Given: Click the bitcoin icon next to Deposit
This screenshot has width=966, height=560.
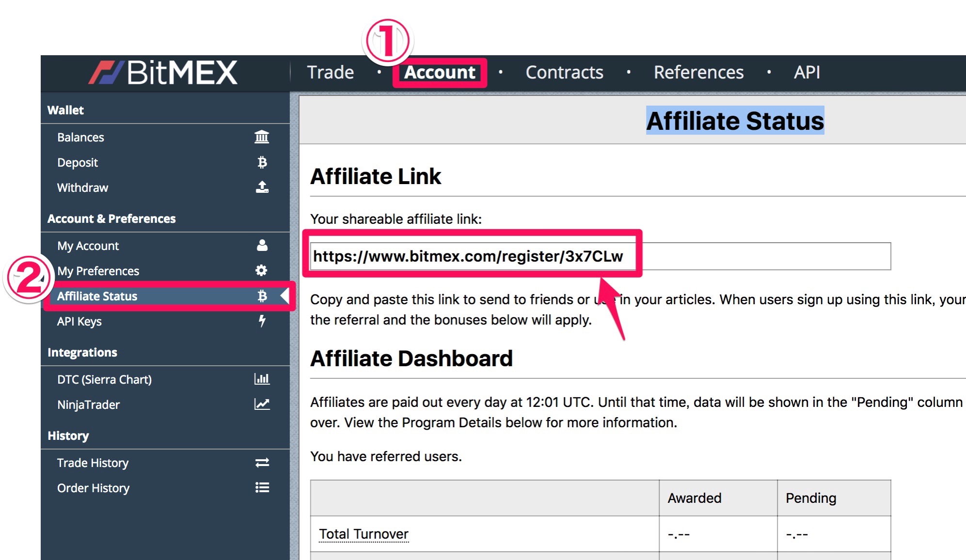Looking at the screenshot, I should (x=262, y=162).
